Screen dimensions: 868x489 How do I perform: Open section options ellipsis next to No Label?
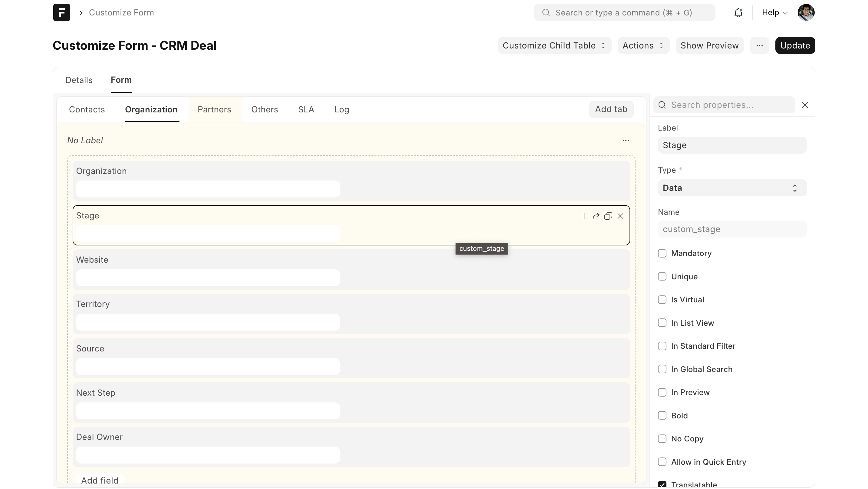[x=626, y=141]
